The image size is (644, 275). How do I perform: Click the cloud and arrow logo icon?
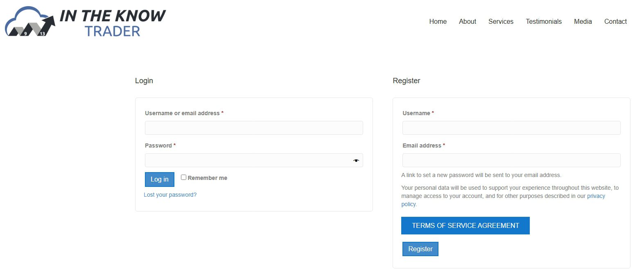click(30, 21)
